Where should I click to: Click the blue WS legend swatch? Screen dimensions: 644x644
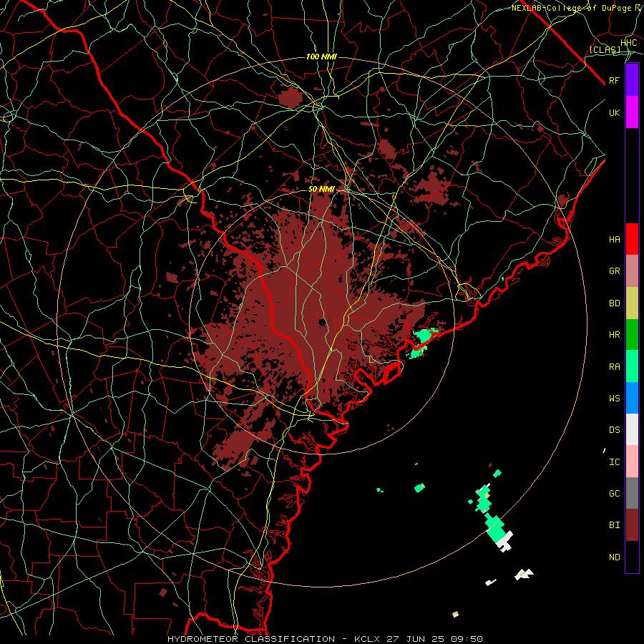(x=632, y=398)
